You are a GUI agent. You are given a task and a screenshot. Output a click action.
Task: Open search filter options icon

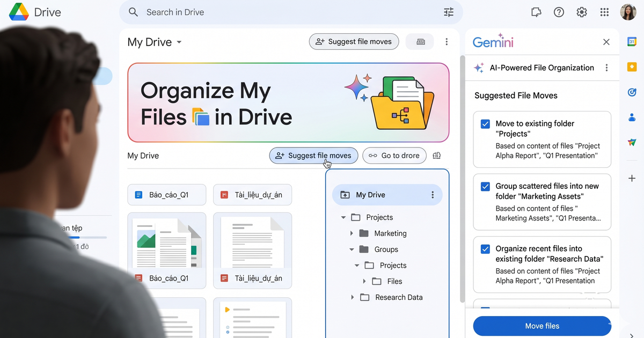pos(449,12)
